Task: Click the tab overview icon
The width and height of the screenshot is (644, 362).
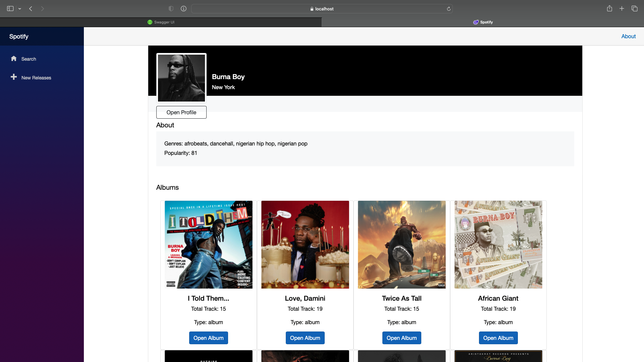Action: (635, 8)
